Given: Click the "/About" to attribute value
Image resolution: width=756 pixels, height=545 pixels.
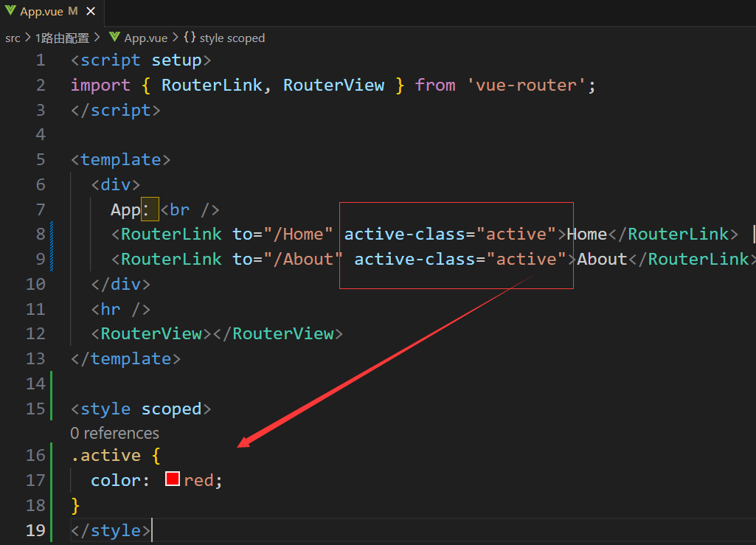Looking at the screenshot, I should click(x=303, y=260).
